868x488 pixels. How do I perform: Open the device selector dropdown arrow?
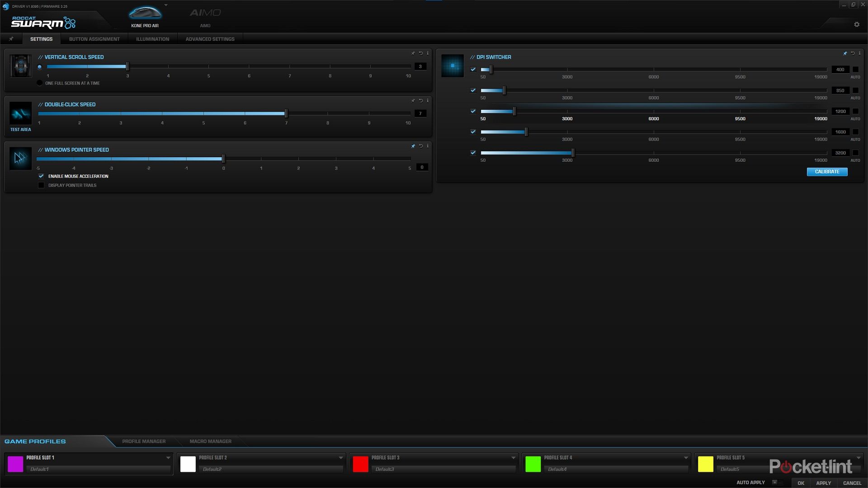pos(166,5)
